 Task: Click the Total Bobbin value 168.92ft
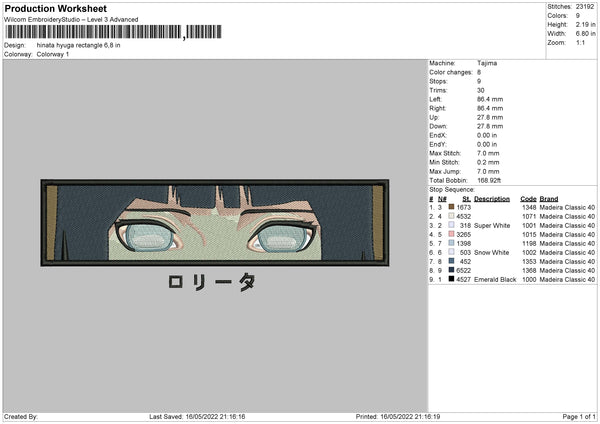[489, 180]
